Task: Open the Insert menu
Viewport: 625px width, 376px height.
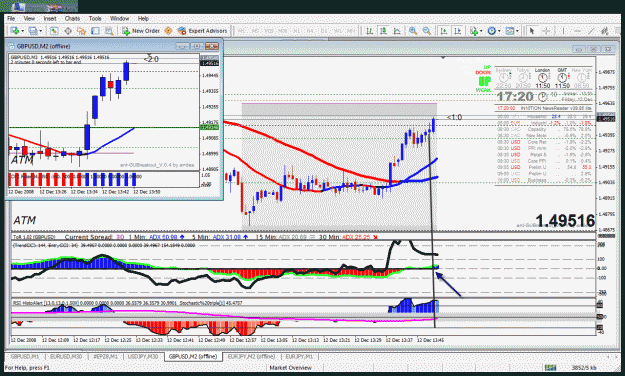Action: point(50,19)
